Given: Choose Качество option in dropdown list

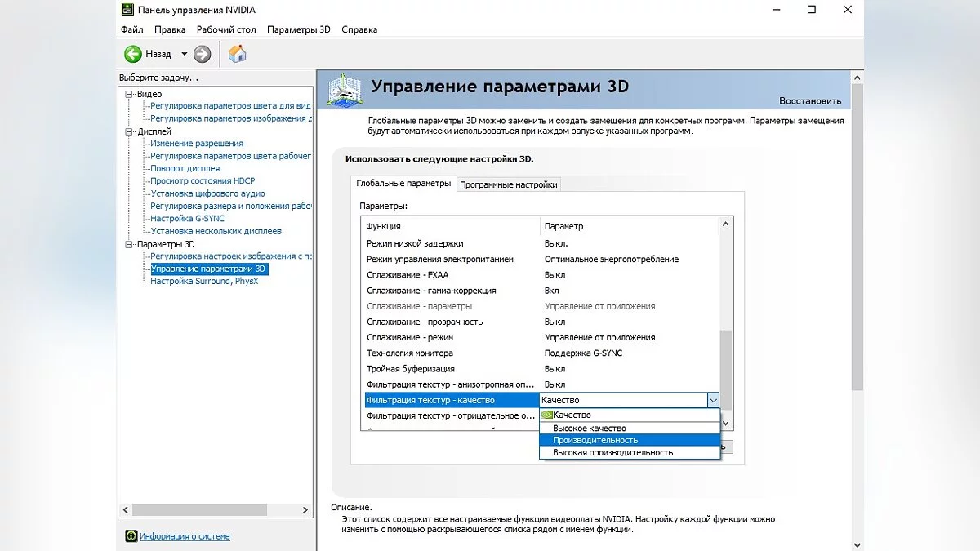Looking at the screenshot, I should point(630,415).
